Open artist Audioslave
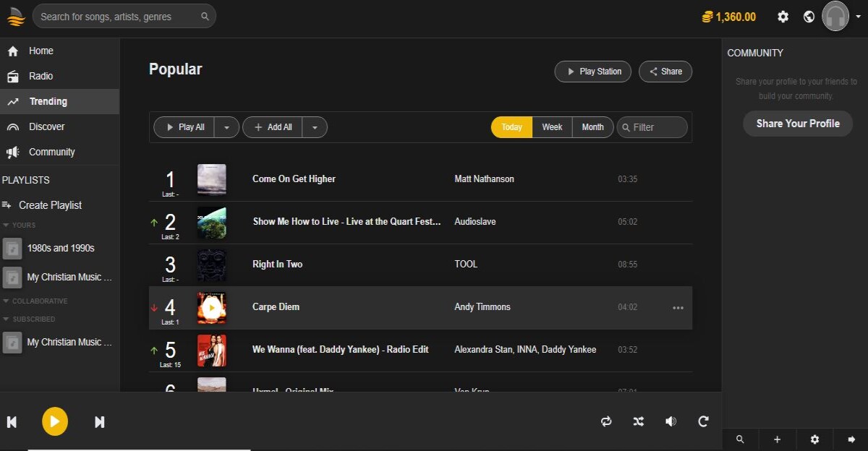 coord(475,221)
